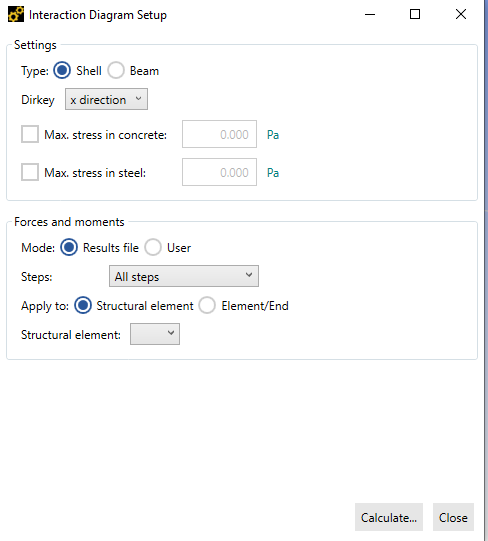Close the dialog using the title bar X
Viewport: 488px width, 541px height.
click(461, 14)
